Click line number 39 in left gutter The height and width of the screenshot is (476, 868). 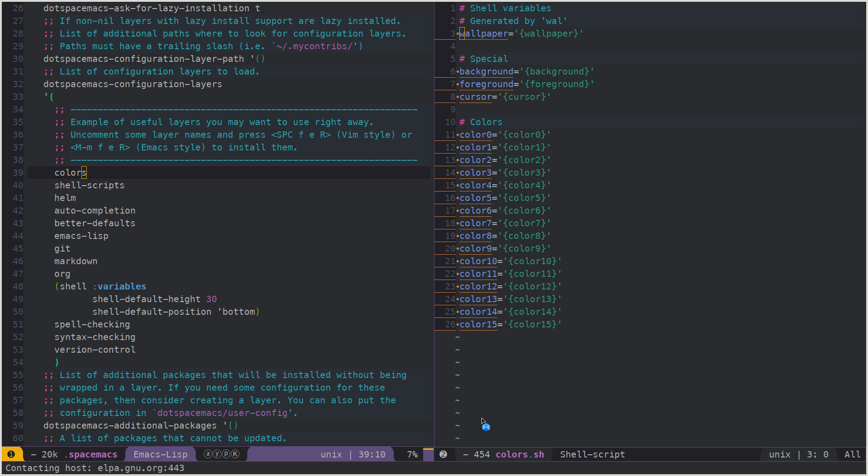tap(18, 173)
